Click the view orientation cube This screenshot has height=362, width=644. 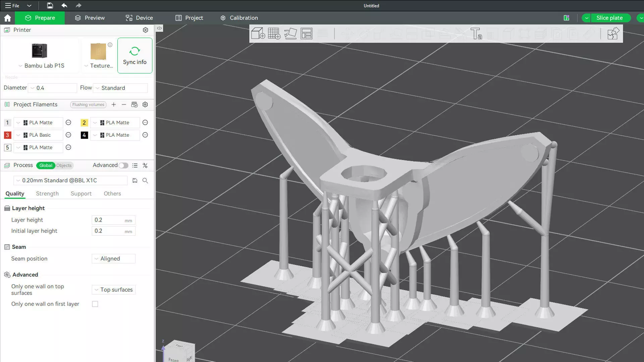(x=179, y=352)
